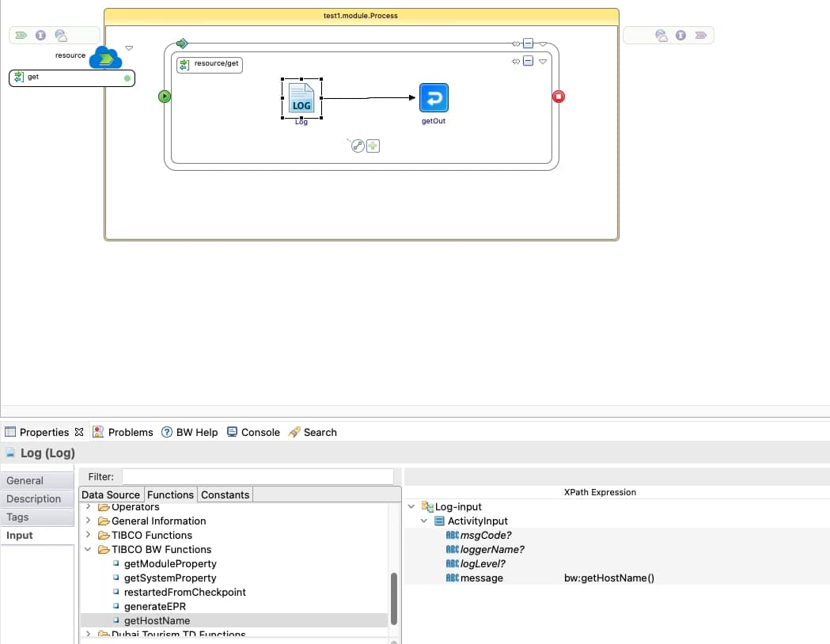830x644 pixels.
Task: Select the get operation icon in resource panel
Action: tap(17, 77)
